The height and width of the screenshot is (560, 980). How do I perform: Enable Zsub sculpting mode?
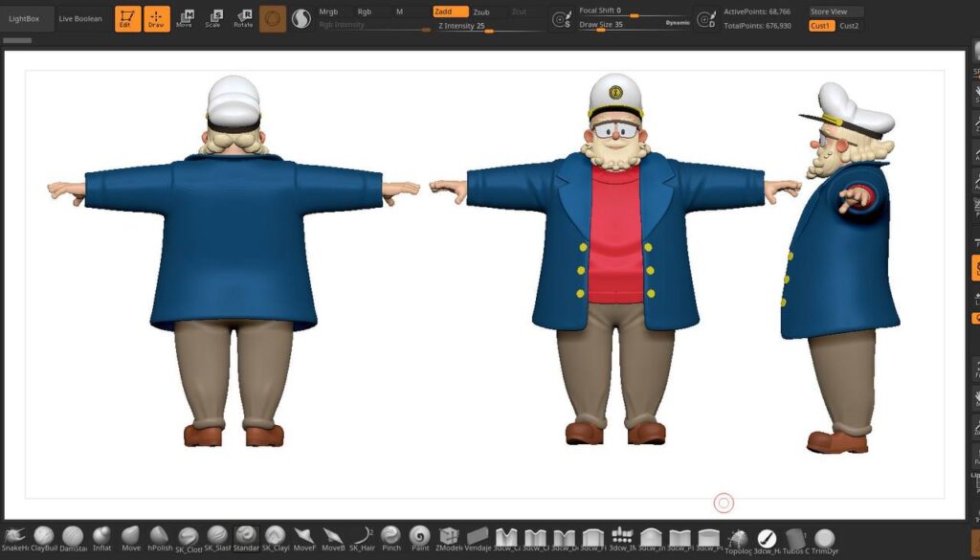point(481,12)
